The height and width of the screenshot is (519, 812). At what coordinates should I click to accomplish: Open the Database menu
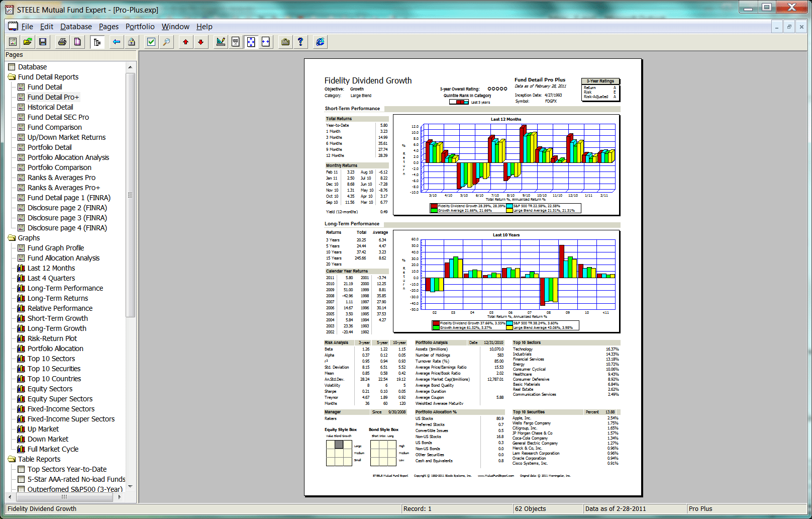click(76, 27)
